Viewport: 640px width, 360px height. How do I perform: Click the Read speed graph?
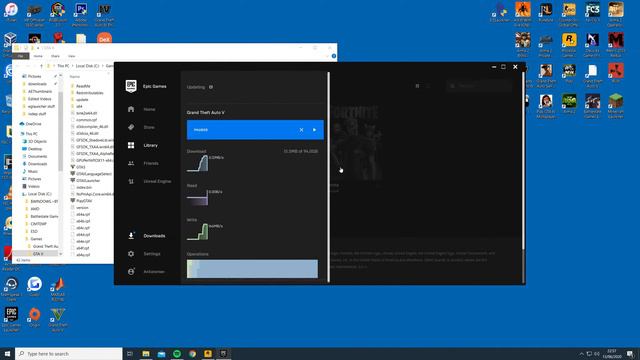click(x=198, y=197)
